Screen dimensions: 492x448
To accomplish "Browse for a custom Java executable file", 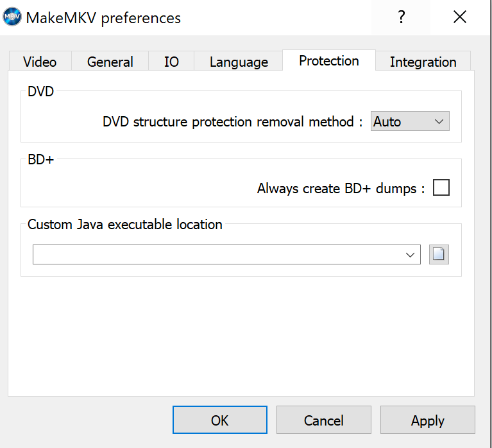I will (439, 255).
